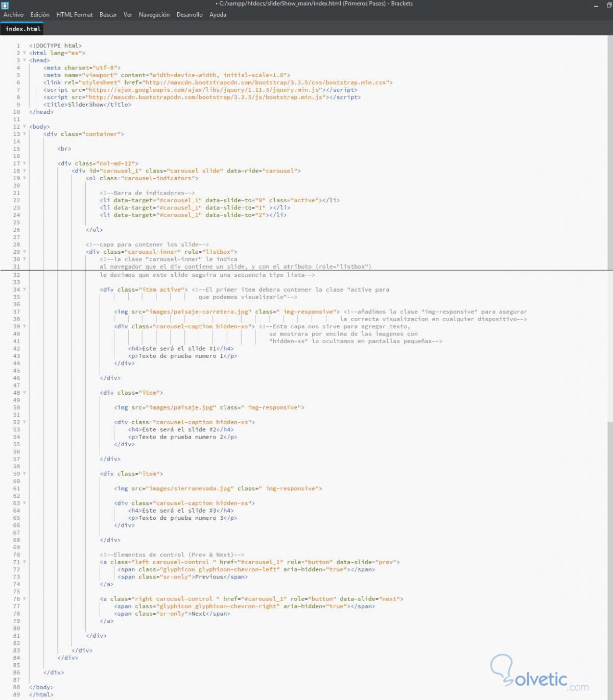Image resolution: width=613 pixels, height=700 pixels.
Task: Click line number 1 in gutter
Action: [18, 45]
